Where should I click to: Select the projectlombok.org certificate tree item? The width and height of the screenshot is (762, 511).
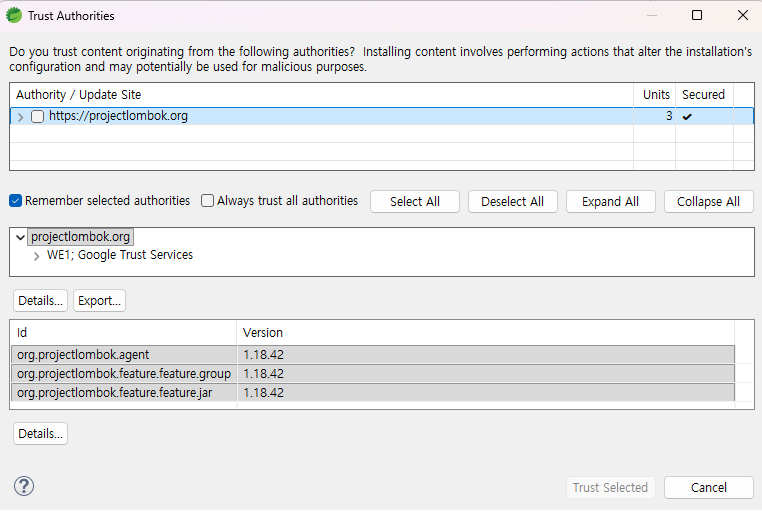pyautogui.click(x=80, y=237)
